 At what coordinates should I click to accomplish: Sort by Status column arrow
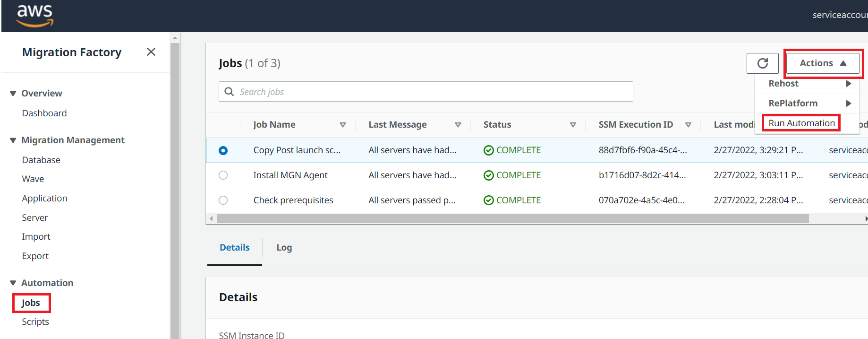click(x=573, y=125)
